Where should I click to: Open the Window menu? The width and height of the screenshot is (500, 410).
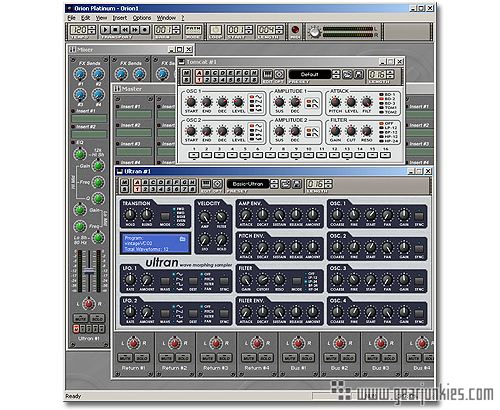coord(166,18)
